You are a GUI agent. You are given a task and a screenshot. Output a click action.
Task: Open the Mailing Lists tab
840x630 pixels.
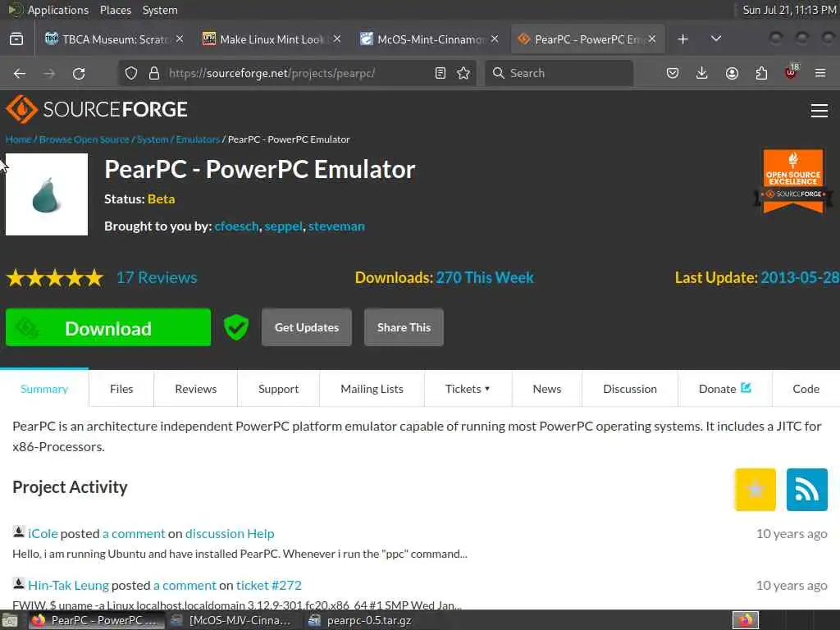[372, 389]
